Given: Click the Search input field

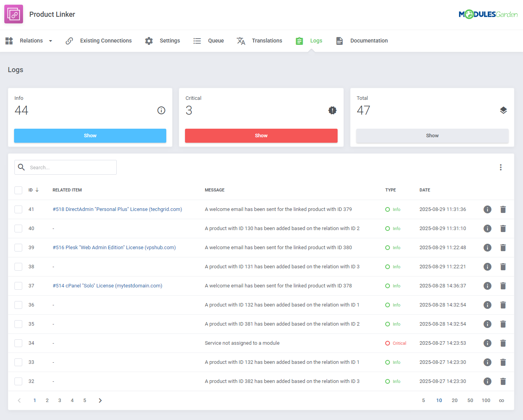Looking at the screenshot, I should tap(65, 167).
